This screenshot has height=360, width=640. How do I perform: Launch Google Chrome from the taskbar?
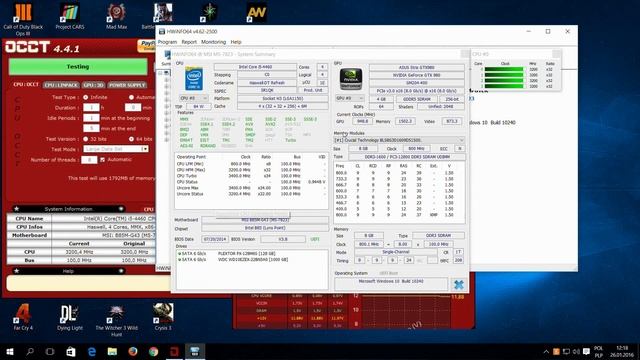click(x=153, y=351)
